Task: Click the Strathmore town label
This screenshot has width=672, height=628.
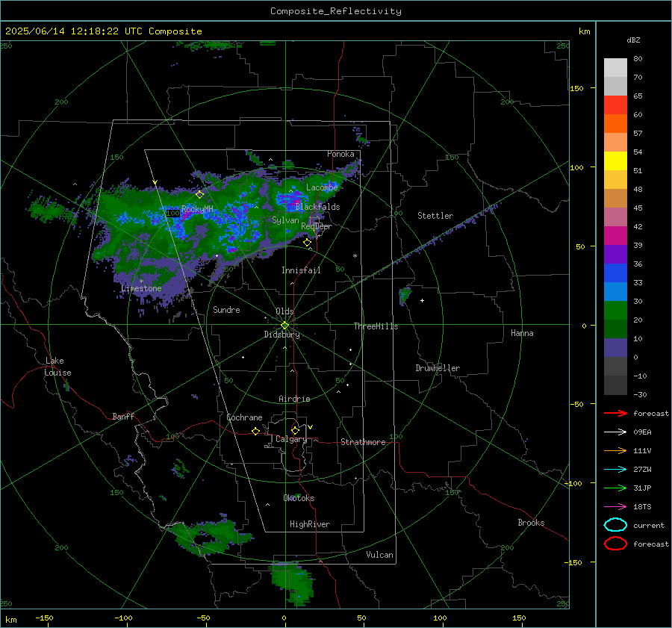Action: click(x=363, y=442)
